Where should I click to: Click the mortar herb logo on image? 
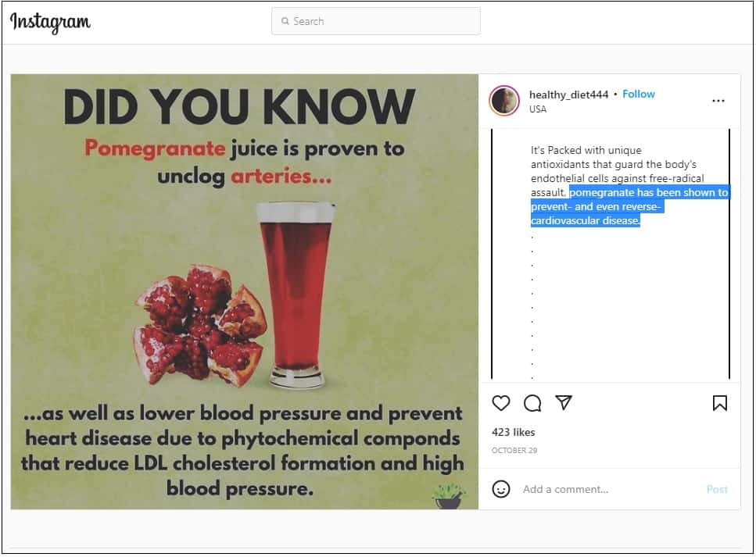(449, 496)
